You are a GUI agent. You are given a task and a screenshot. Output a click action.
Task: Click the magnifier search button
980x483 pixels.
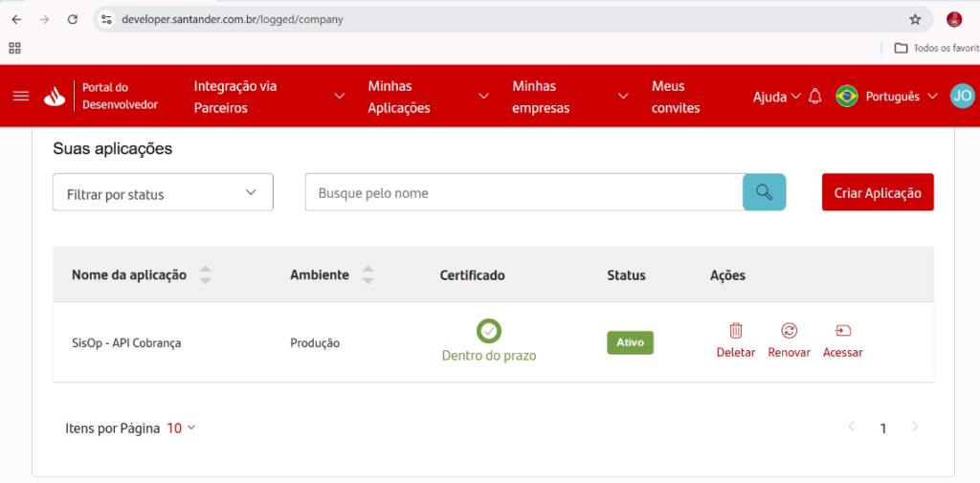point(764,192)
